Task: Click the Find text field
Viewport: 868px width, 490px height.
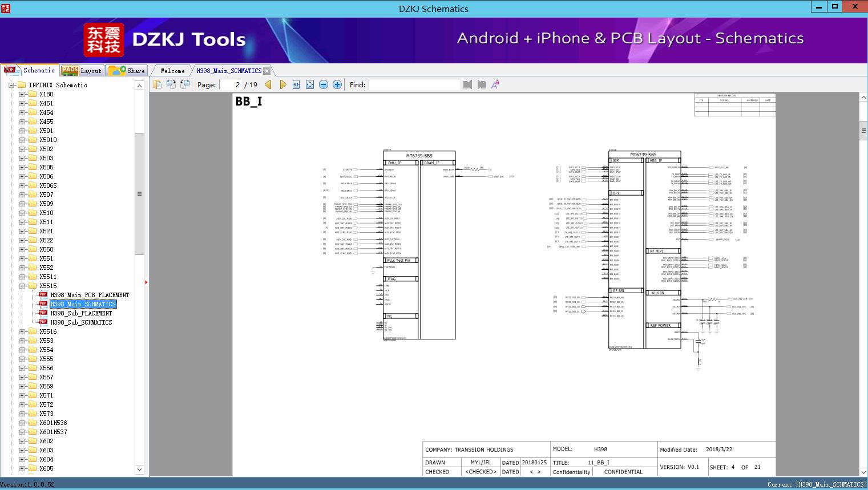Action: click(x=414, y=84)
